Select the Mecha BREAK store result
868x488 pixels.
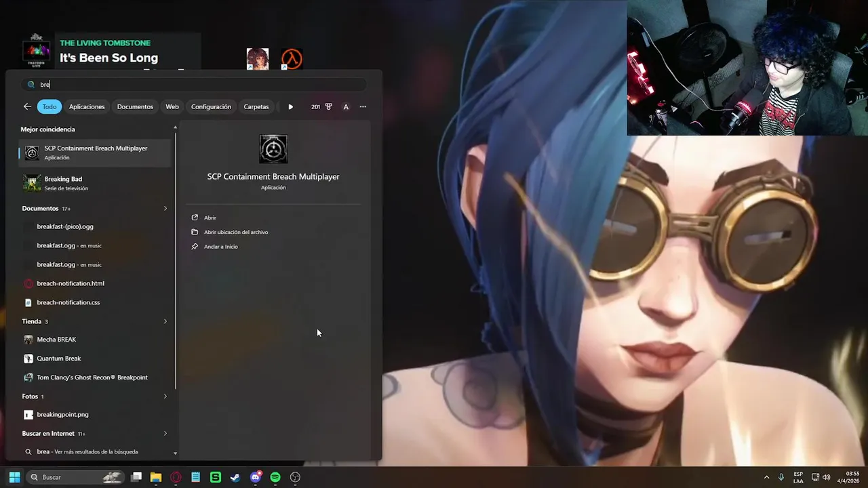[x=95, y=340]
